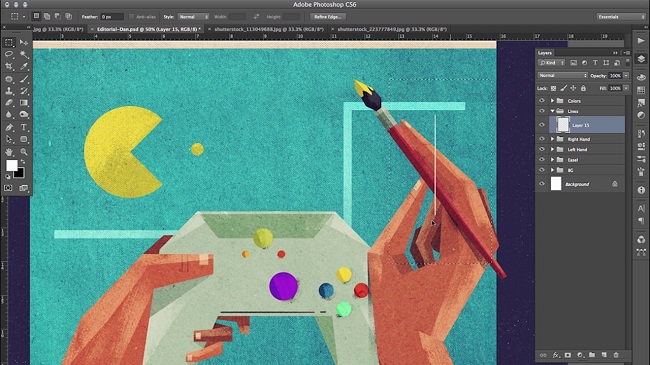Delete layer with the trash icon
The width and height of the screenshot is (650, 365).
[616, 355]
